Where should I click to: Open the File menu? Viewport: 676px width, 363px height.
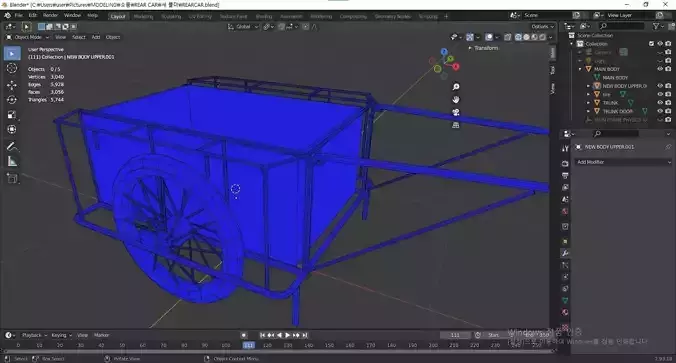point(19,15)
